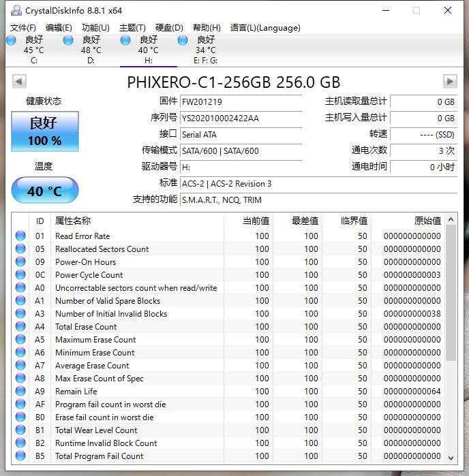
Task: Click scroll up arrow of SMART attribute list
Action: click(451, 219)
